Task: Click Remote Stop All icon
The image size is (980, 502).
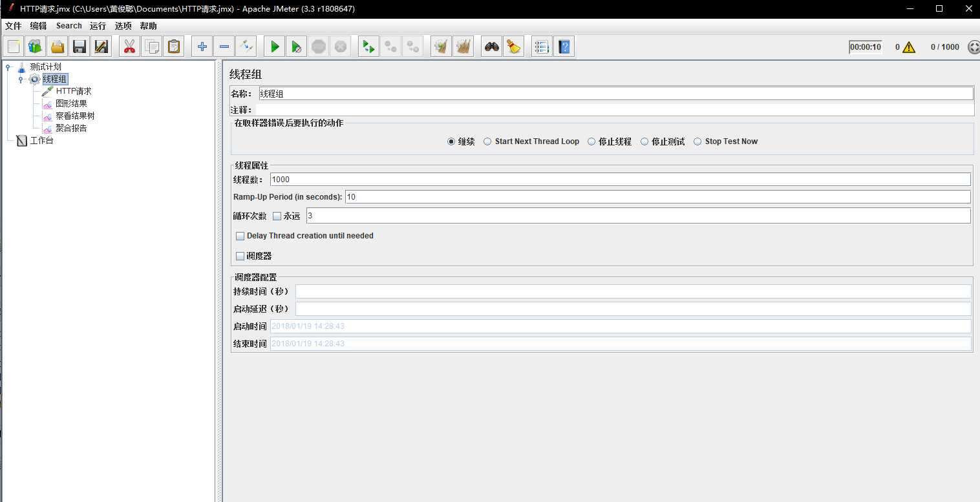Action: pos(390,47)
